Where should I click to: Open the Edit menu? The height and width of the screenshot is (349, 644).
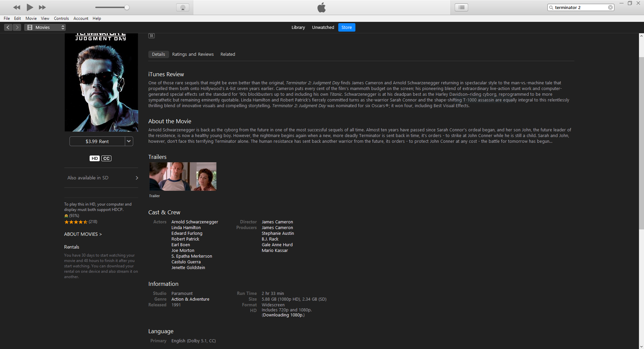tap(17, 18)
